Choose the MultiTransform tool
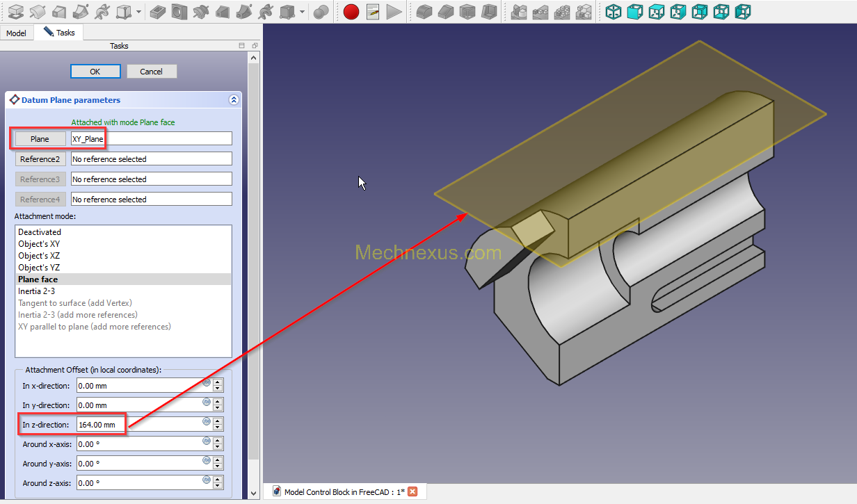The image size is (857, 504). coord(584,11)
